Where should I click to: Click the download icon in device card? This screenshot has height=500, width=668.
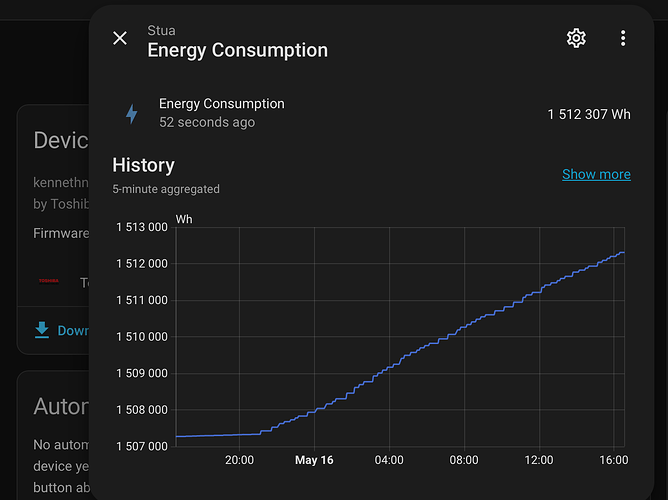click(42, 330)
